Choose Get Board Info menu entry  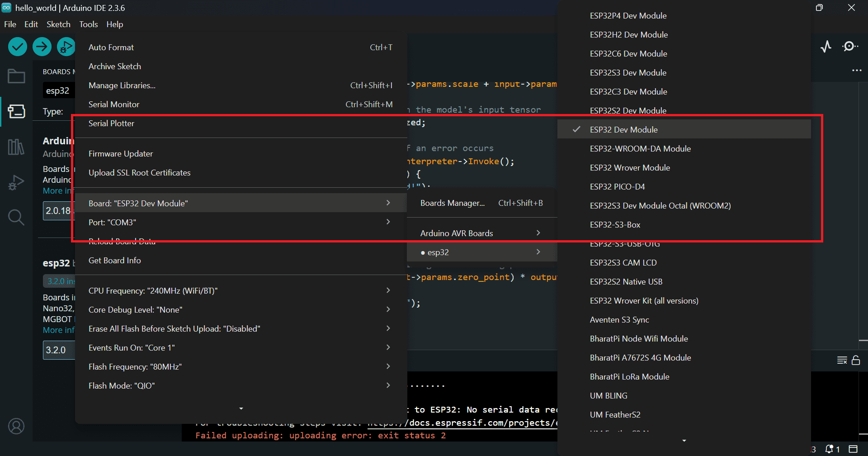point(241,260)
